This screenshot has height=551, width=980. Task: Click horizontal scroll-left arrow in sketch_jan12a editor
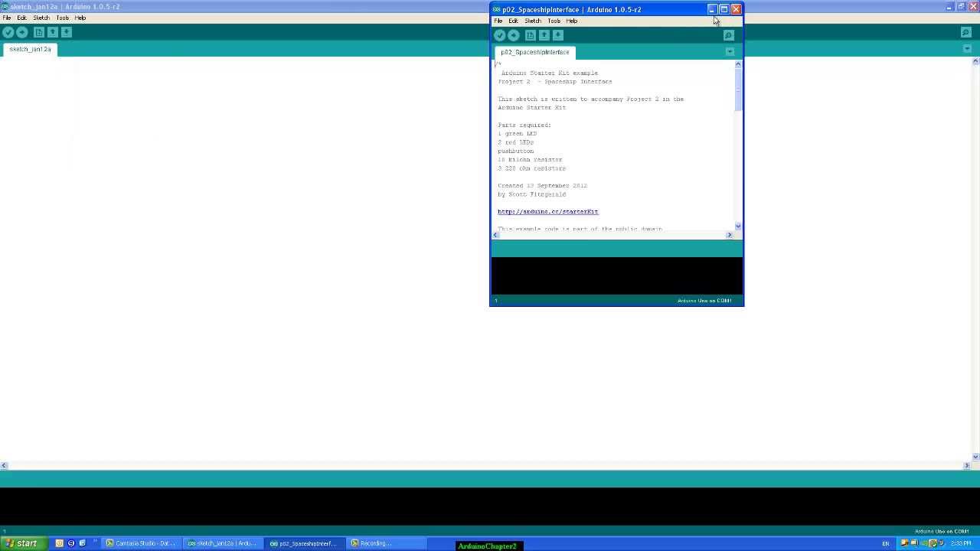click(4, 465)
